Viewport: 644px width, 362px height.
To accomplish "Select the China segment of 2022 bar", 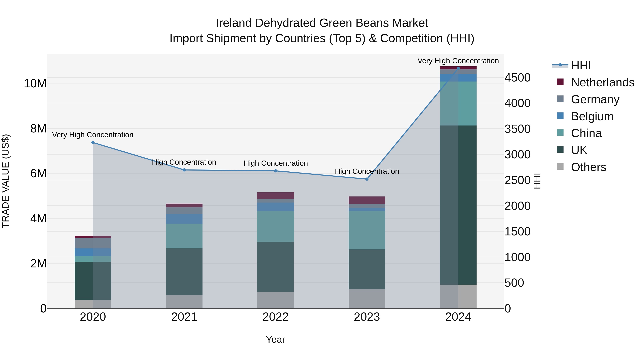I will tap(275, 227).
